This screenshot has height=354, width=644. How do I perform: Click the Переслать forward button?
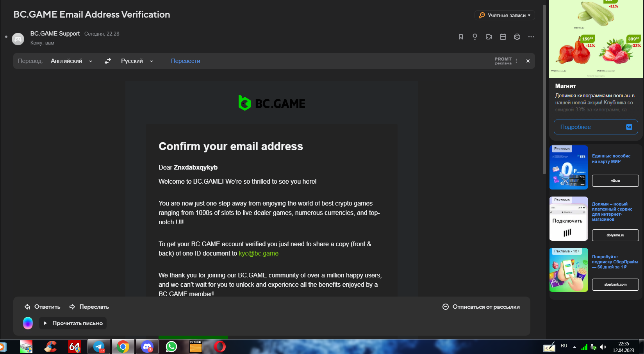89,307
